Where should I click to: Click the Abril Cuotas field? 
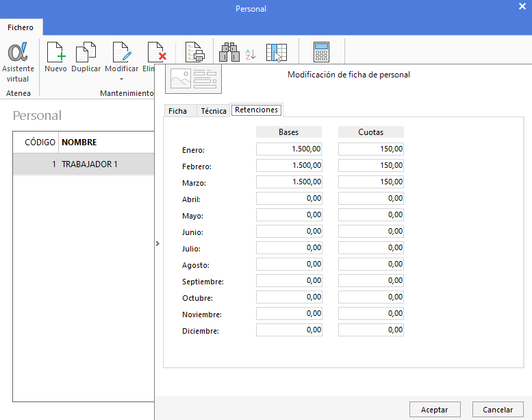(x=371, y=198)
